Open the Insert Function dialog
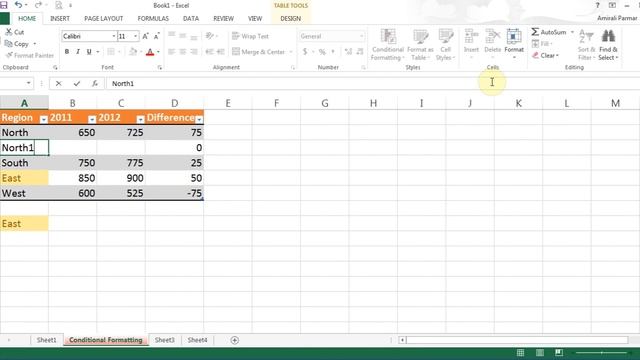 coord(95,83)
